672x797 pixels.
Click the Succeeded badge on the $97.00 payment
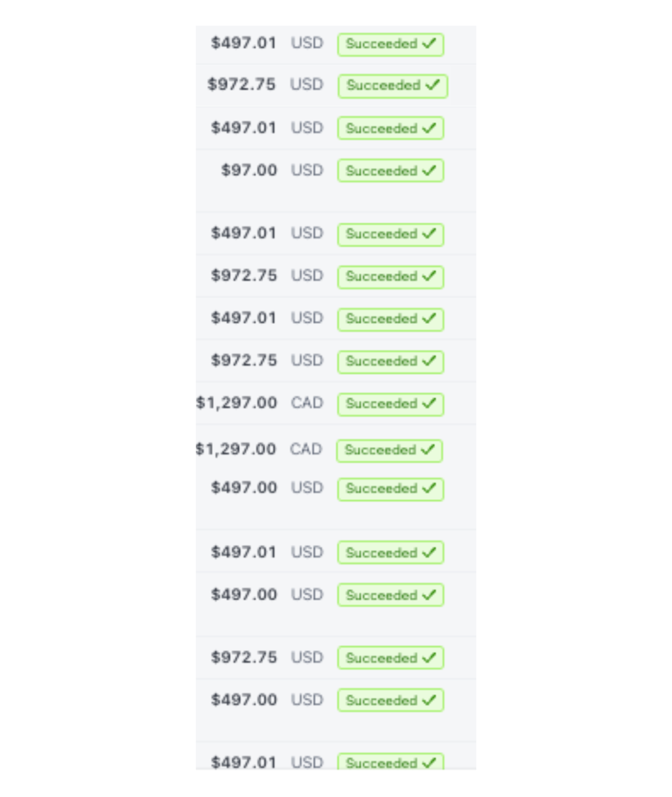pos(390,171)
